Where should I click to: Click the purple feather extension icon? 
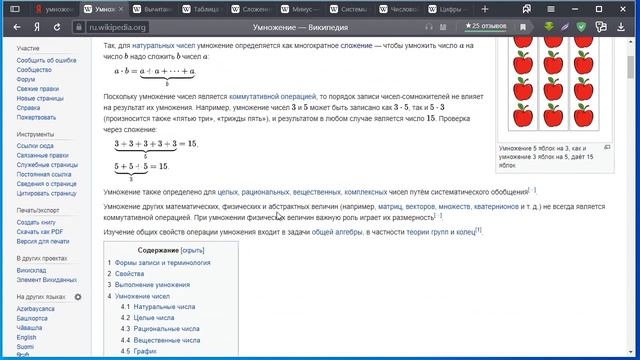[565, 27]
